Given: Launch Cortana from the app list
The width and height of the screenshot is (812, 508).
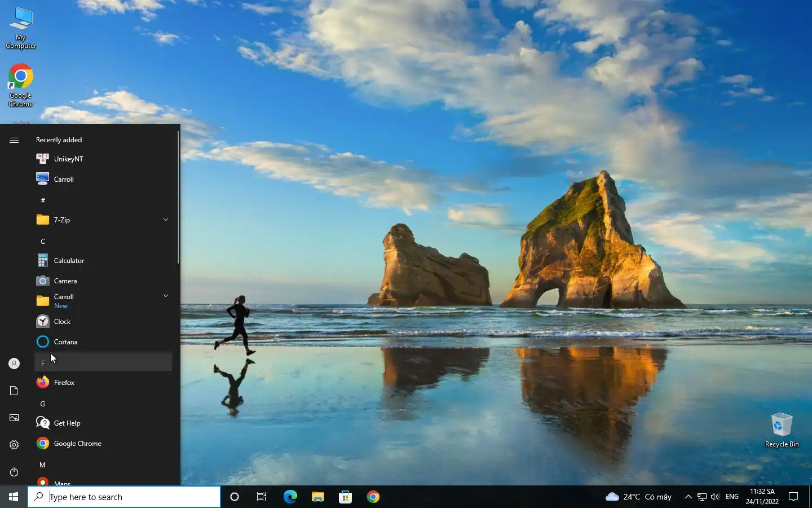Looking at the screenshot, I should coord(103,341).
